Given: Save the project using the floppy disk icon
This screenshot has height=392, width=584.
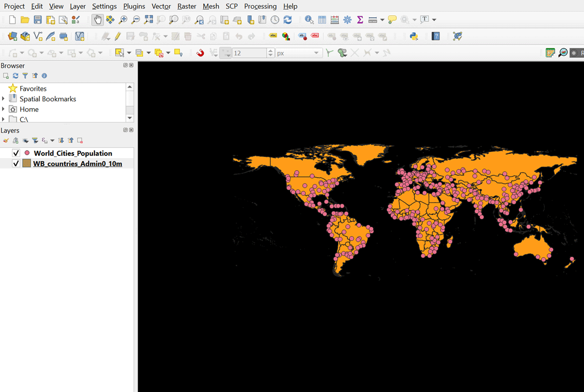Looking at the screenshot, I should click(38, 20).
